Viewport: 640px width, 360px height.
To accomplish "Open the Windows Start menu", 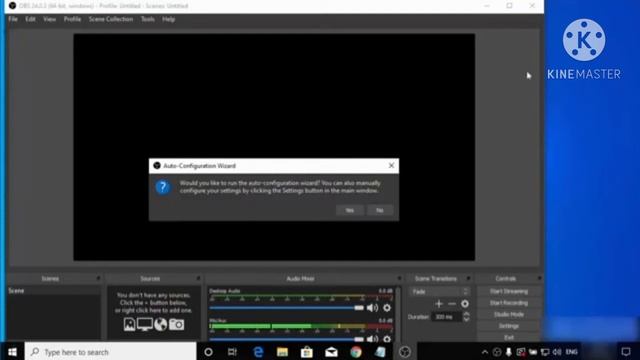I will click(x=12, y=351).
